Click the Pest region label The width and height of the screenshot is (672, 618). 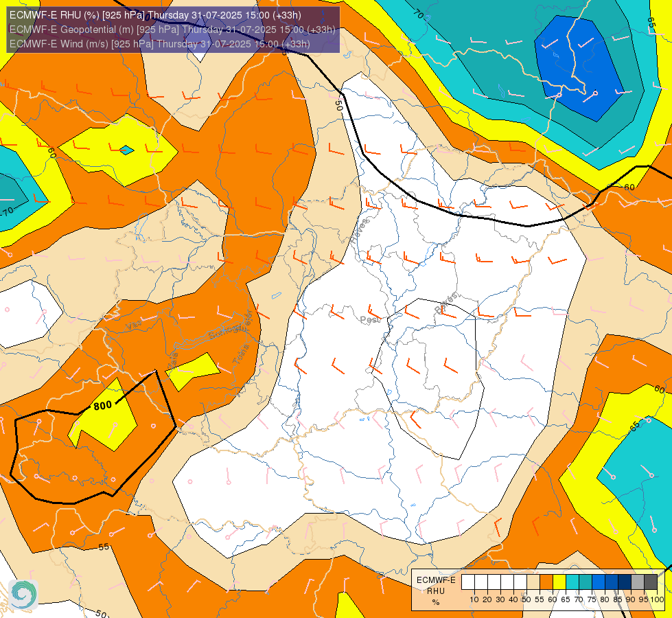[x=370, y=319]
